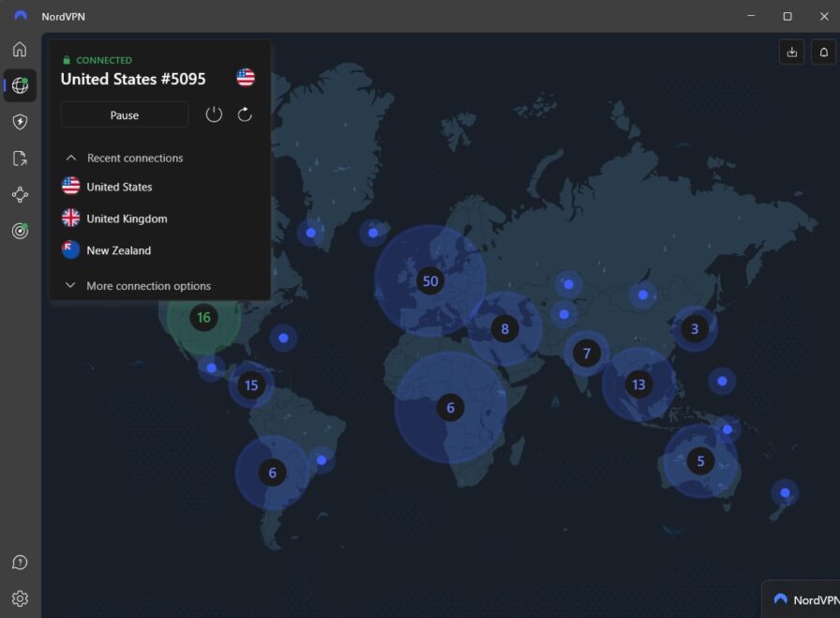Minimize the NordVPN window
Viewport: 840px width, 618px height.
[751, 16]
